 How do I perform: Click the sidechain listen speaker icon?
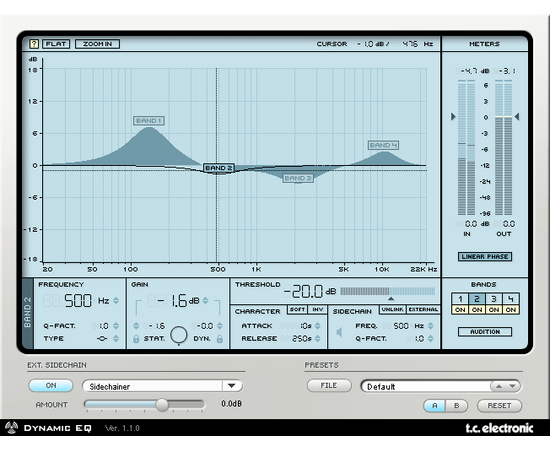click(339, 332)
